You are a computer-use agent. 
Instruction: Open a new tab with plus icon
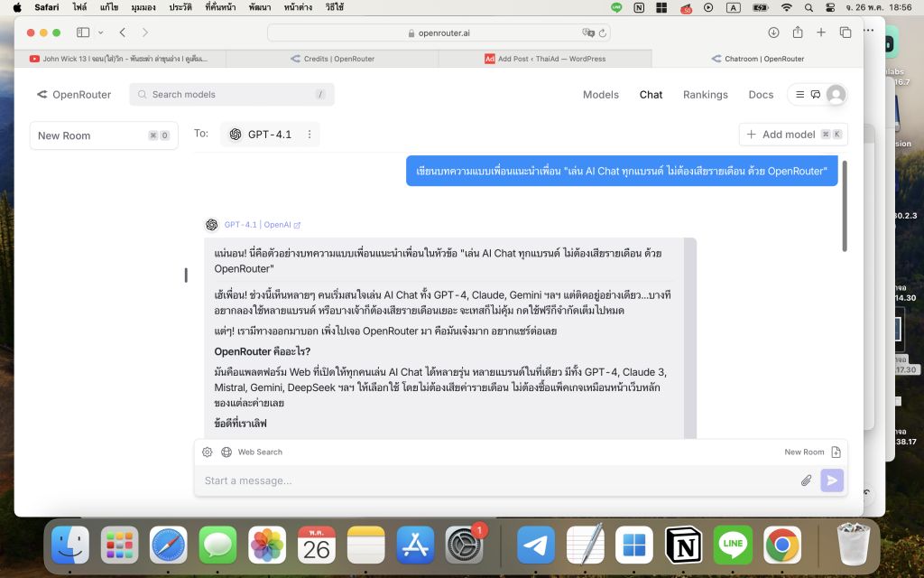point(821,33)
